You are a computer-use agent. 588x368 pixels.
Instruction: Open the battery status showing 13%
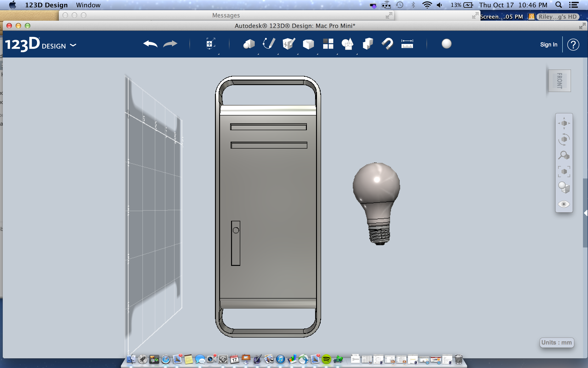click(x=462, y=5)
